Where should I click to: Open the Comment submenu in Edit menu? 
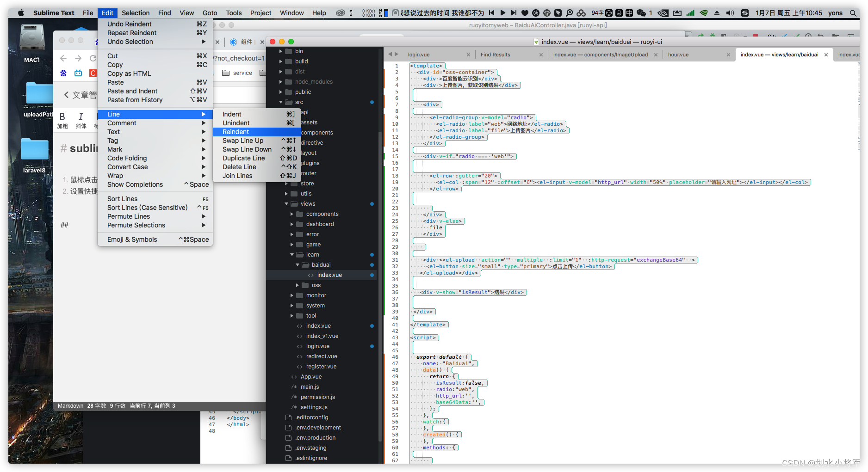(x=155, y=123)
